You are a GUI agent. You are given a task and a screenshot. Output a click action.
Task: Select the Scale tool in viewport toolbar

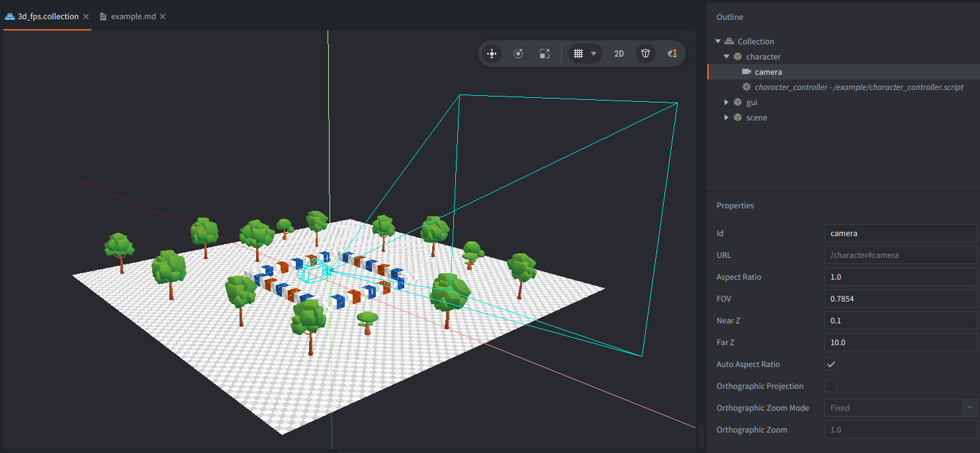click(544, 54)
